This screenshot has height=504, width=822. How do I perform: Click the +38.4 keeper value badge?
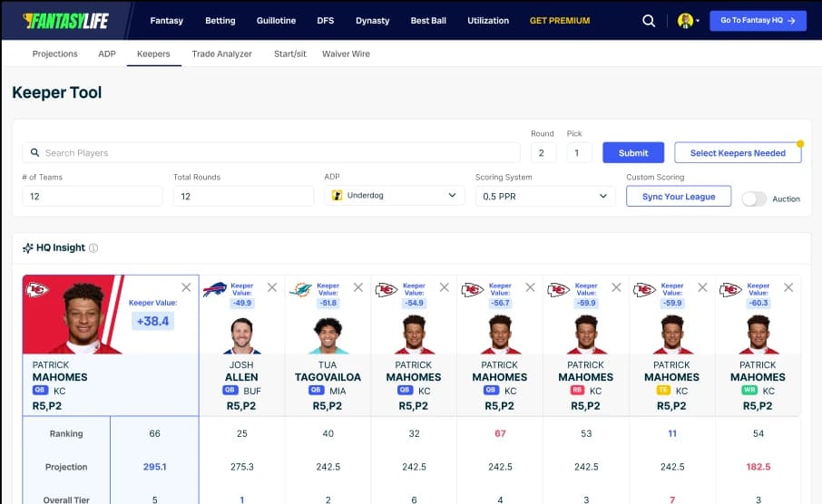tap(152, 321)
